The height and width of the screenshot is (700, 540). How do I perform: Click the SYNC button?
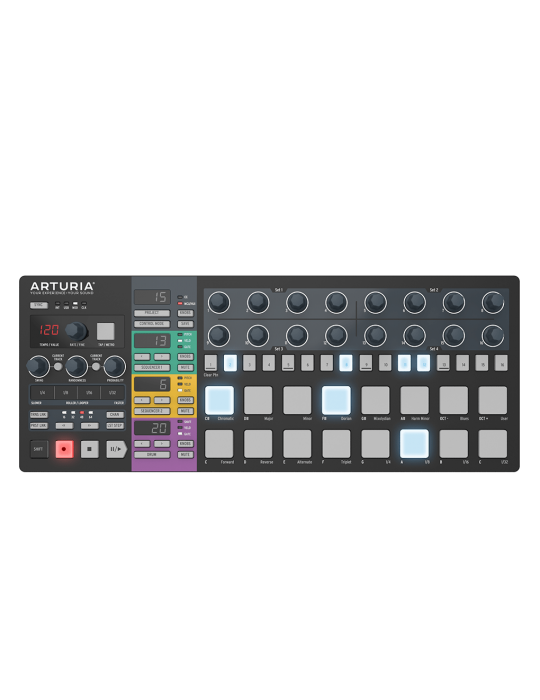click(39, 305)
